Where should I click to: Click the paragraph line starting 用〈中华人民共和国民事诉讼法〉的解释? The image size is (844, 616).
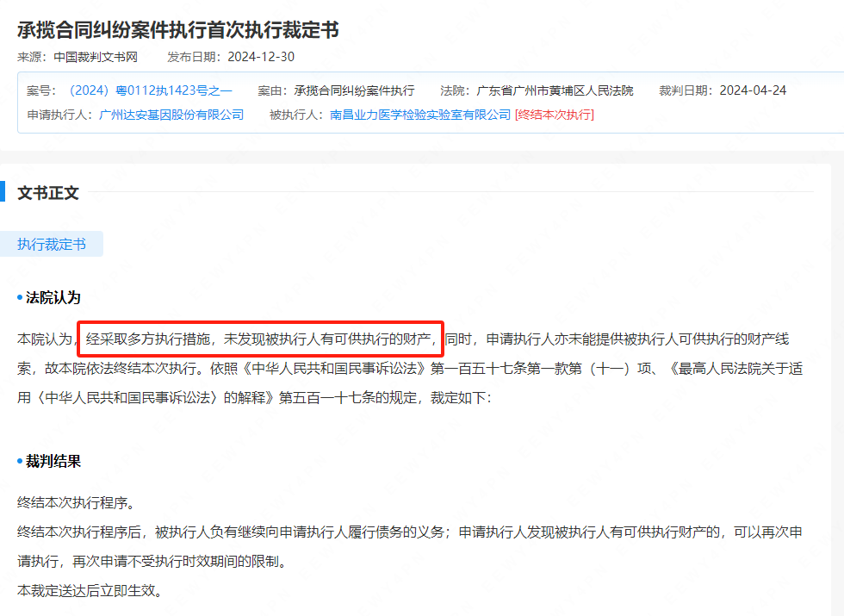coord(255,398)
